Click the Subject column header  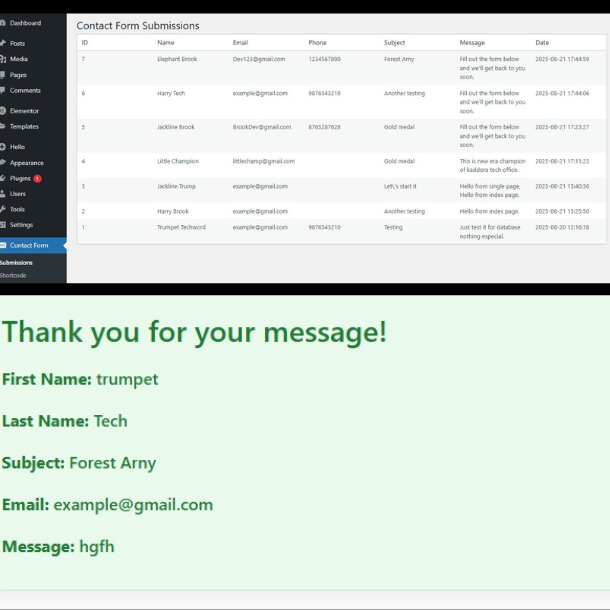(x=395, y=43)
